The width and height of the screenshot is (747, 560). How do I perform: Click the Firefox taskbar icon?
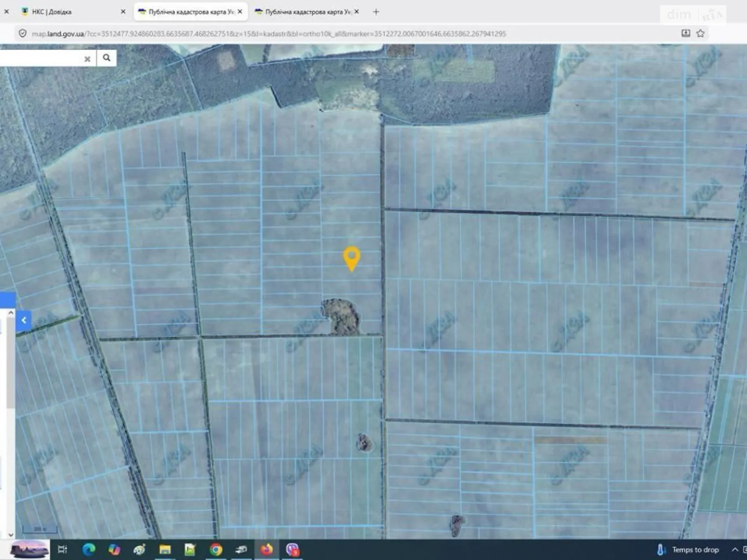pyautogui.click(x=267, y=549)
